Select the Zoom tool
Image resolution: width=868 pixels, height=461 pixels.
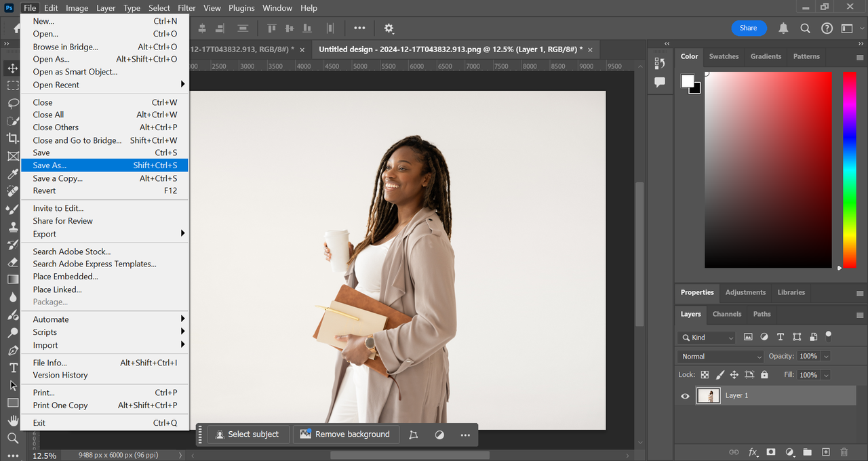[x=13, y=438]
